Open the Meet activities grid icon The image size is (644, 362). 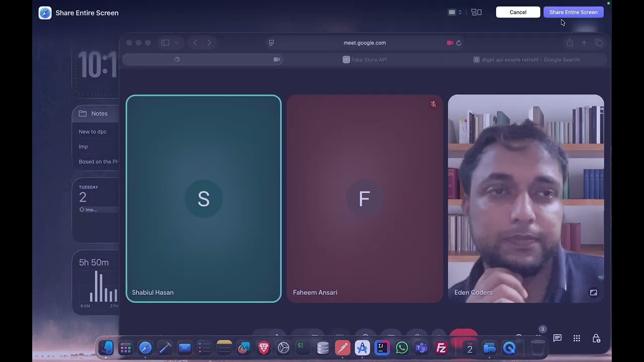(577, 338)
